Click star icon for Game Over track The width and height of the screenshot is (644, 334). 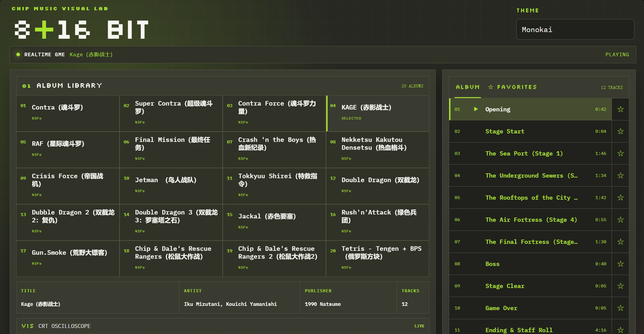[x=620, y=308]
